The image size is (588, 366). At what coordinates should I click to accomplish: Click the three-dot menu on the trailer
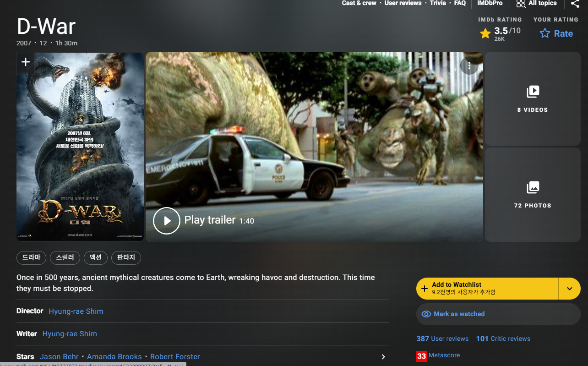tap(469, 66)
